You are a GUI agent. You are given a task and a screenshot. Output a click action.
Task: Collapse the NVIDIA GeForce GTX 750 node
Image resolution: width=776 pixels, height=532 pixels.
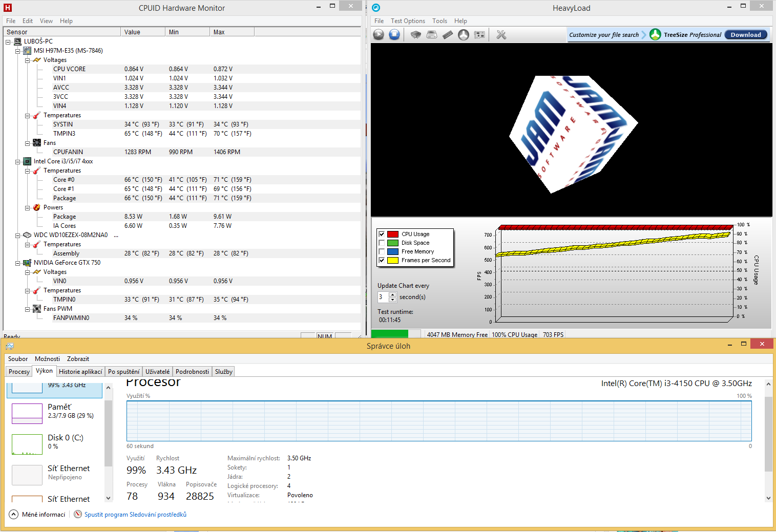point(17,263)
